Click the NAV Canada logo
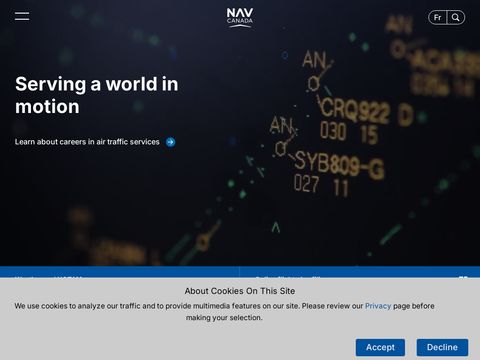Viewport: 480px width, 360px height. click(x=240, y=17)
